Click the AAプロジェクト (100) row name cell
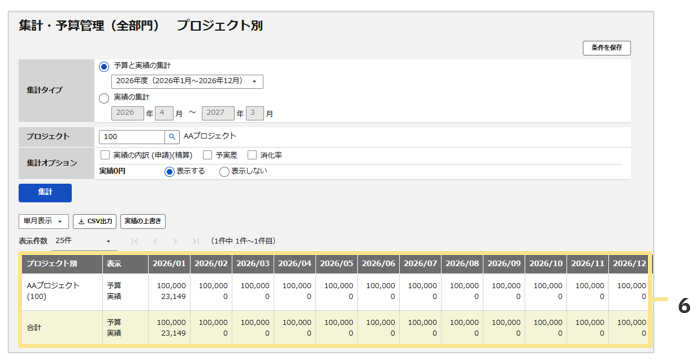 pyautogui.click(x=62, y=291)
